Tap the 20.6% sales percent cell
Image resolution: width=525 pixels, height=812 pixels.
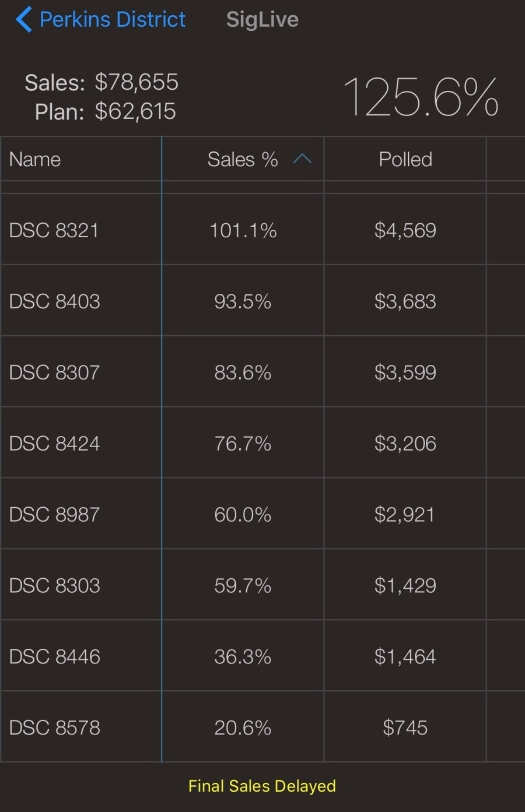pyautogui.click(x=243, y=728)
